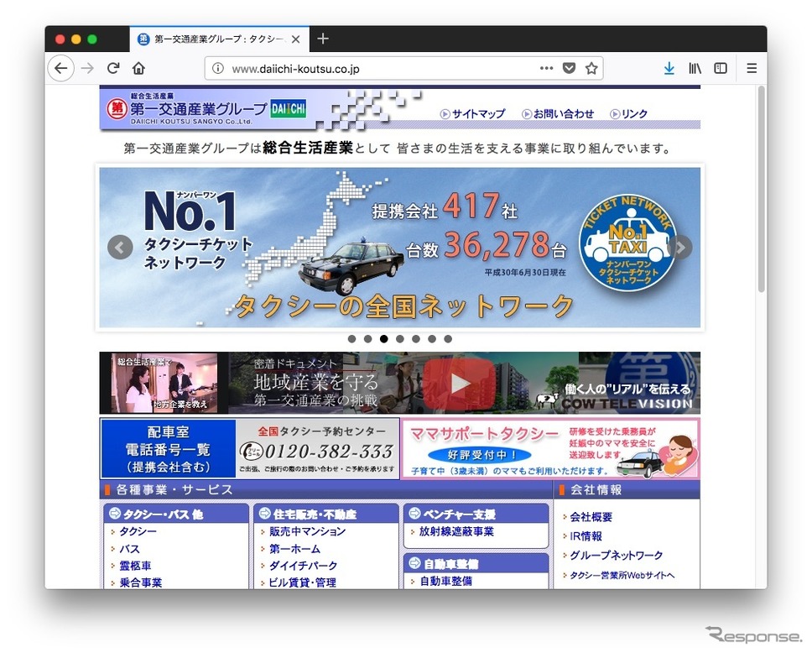Open the サイトマップ link
Screen dimensions: 812x653
[473, 113]
